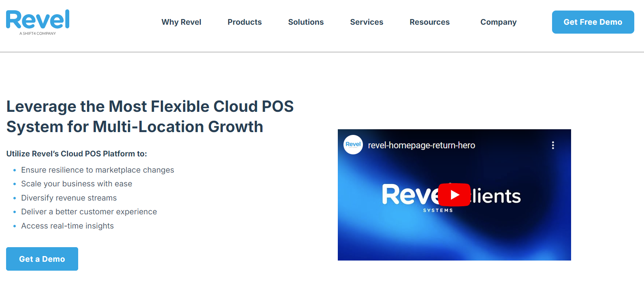Open the Why Revel menu
The width and height of the screenshot is (644, 297).
click(x=181, y=22)
